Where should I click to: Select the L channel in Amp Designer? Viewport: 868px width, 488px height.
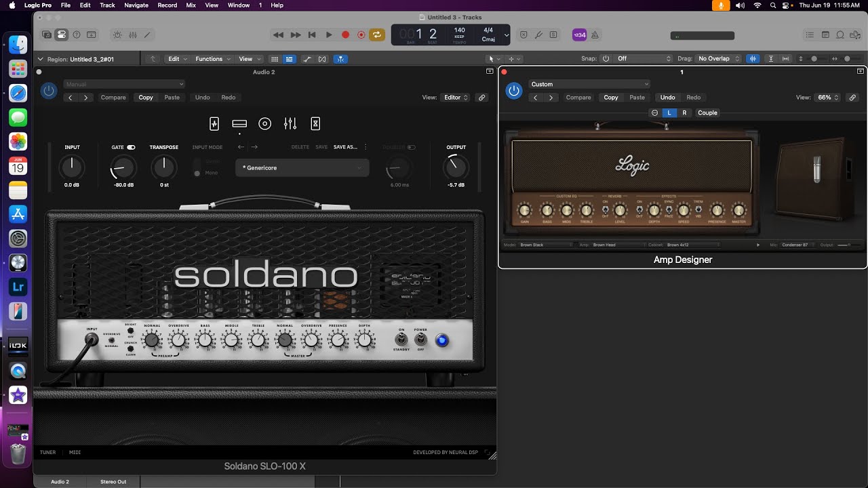click(x=669, y=113)
